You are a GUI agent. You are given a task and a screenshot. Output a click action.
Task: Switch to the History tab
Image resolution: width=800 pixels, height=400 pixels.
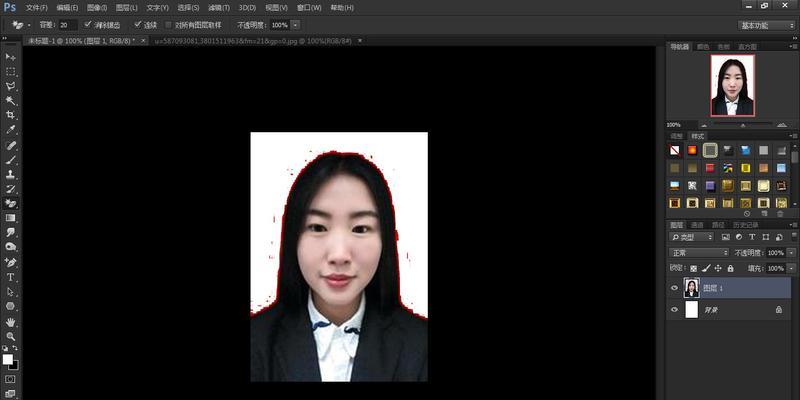(x=745, y=225)
